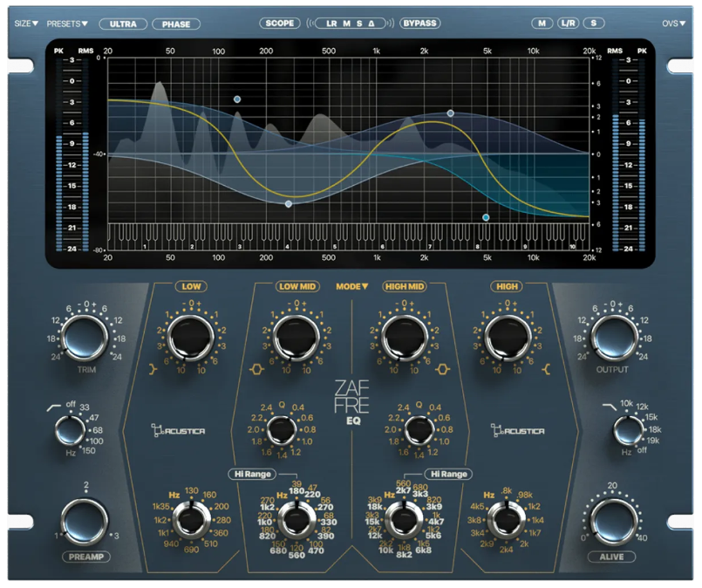
Task: Open the MODE dropdown
Action: click(x=352, y=286)
